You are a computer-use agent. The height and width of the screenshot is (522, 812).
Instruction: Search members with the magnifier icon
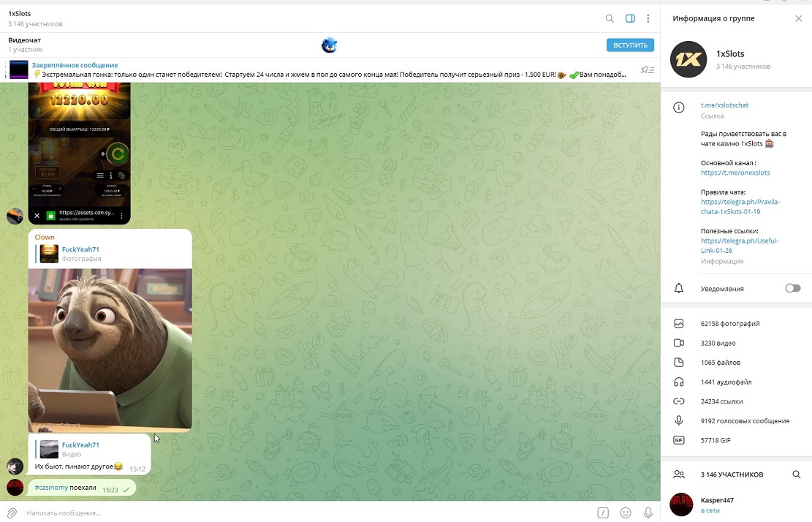(797, 474)
